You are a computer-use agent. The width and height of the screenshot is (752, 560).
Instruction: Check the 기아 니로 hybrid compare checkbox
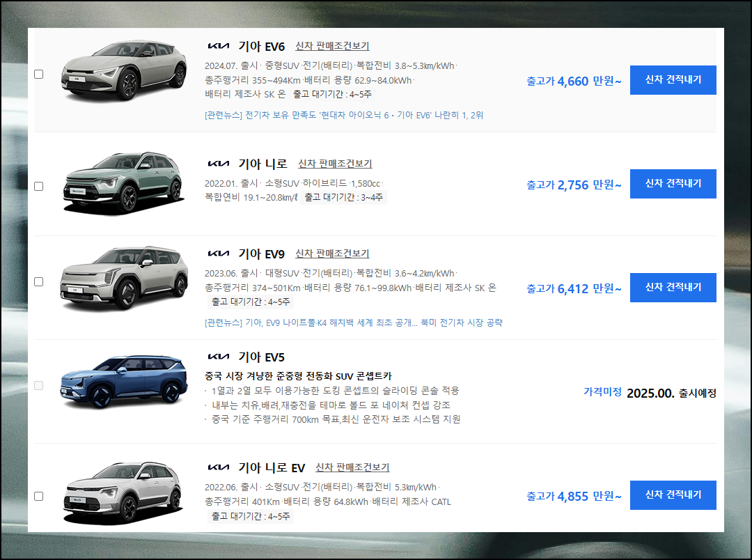(x=39, y=186)
